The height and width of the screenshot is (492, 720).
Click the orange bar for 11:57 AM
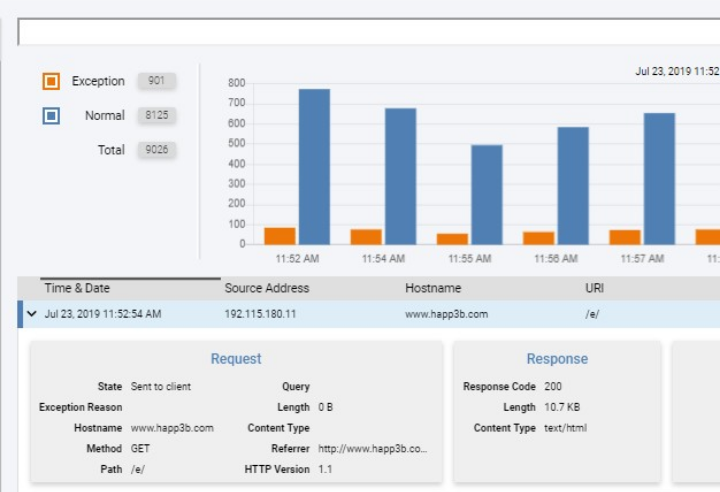coord(625,237)
